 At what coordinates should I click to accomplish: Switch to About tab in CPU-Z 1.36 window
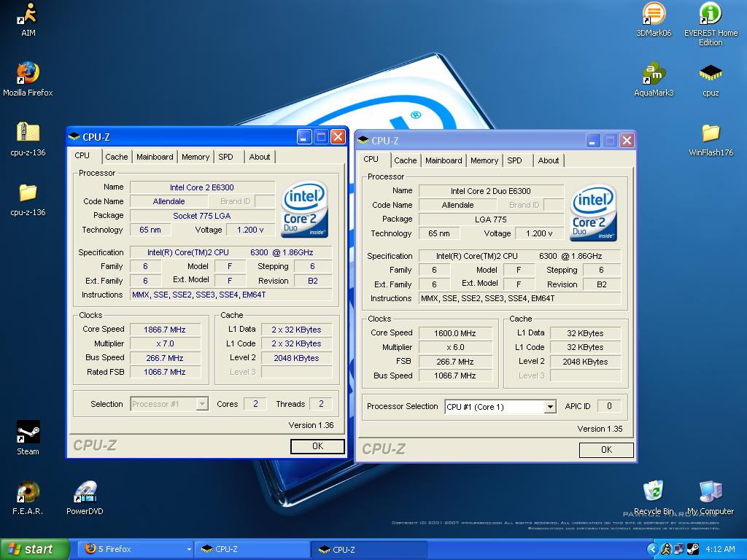(260, 157)
